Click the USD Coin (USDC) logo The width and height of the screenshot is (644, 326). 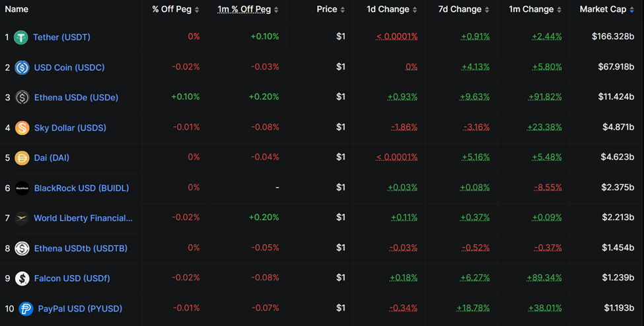click(x=22, y=67)
